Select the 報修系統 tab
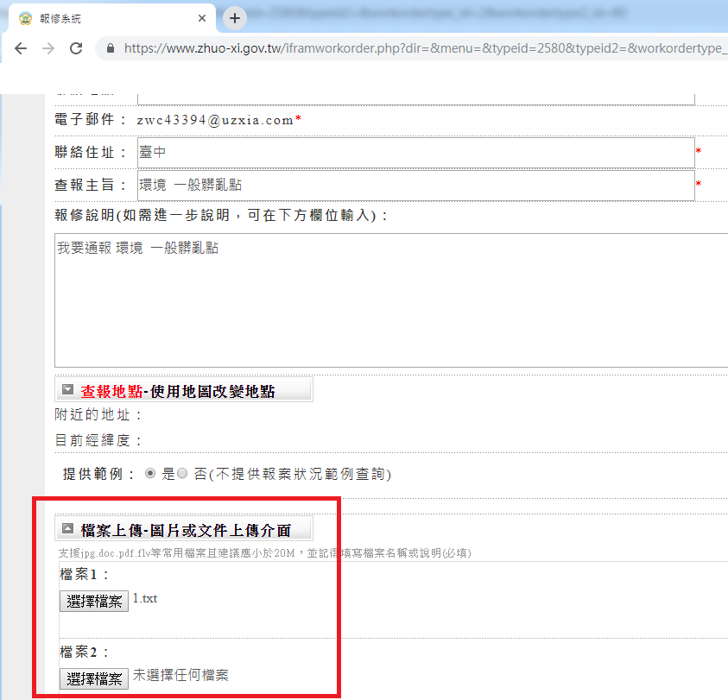The image size is (728, 700). [x=111, y=19]
